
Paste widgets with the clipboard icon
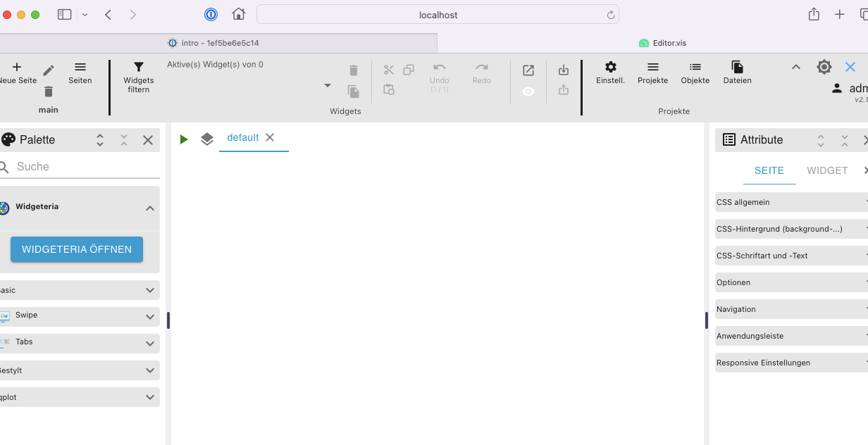click(x=389, y=89)
